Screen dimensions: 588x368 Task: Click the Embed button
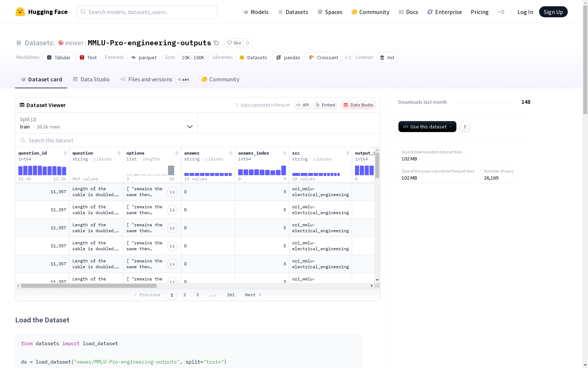(325, 105)
